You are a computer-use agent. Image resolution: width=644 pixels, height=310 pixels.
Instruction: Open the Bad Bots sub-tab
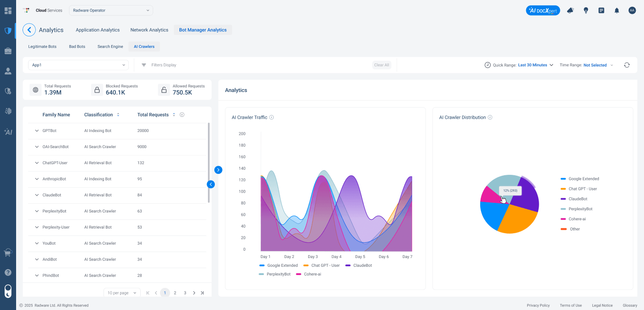pos(77,46)
